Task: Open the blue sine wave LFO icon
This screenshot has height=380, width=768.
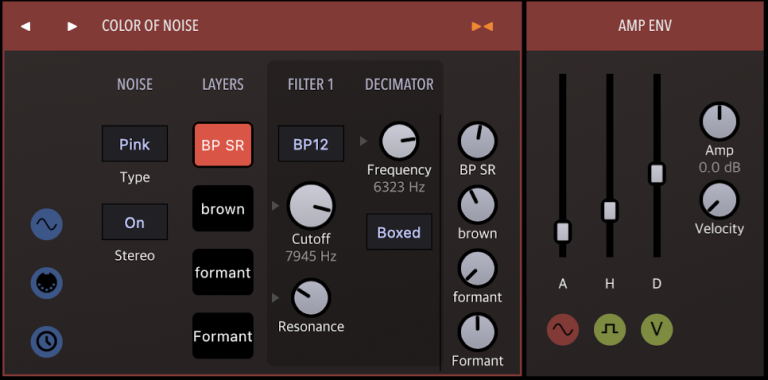Action: coord(47,224)
